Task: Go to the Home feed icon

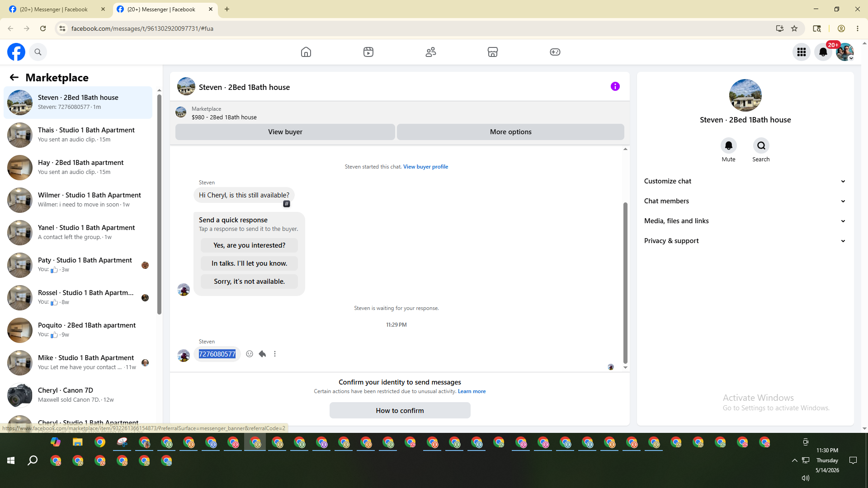Action: tap(306, 52)
